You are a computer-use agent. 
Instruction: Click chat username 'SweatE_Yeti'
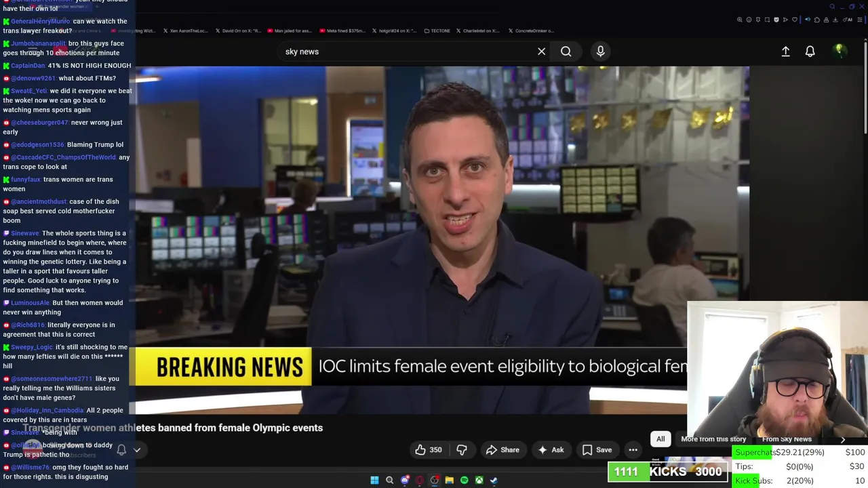[x=29, y=91]
